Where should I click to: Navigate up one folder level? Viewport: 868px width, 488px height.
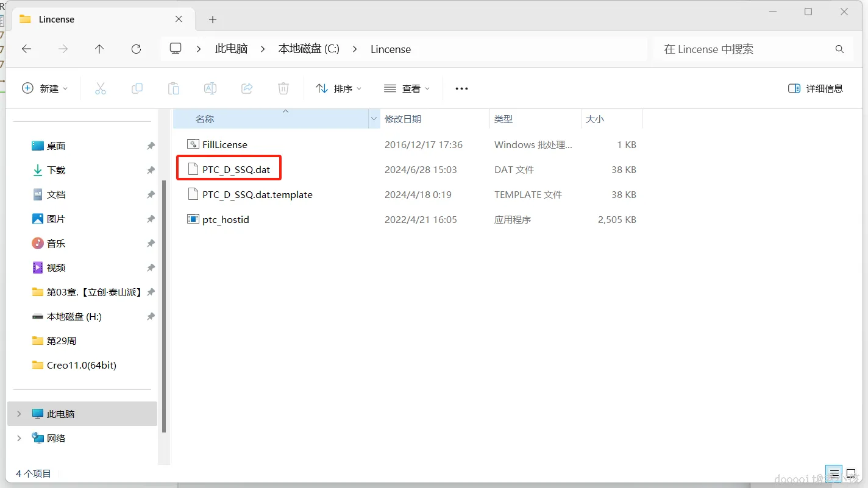(99, 49)
